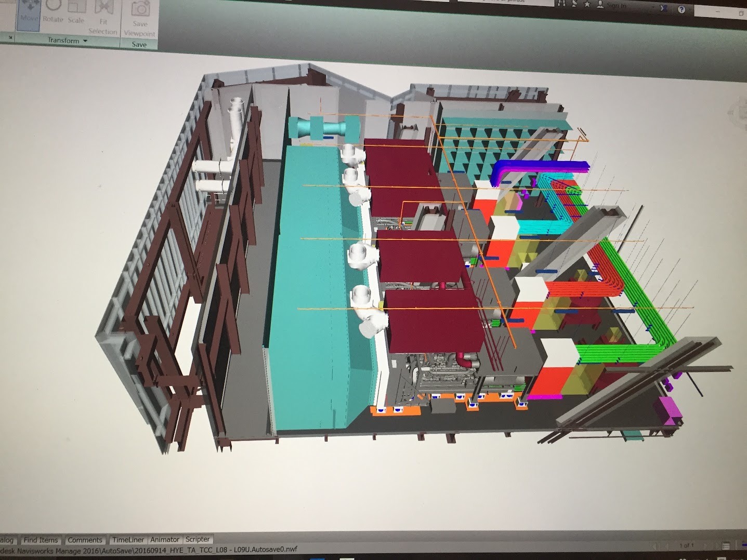Click the Save panel label
747x560 pixels.
tap(139, 45)
